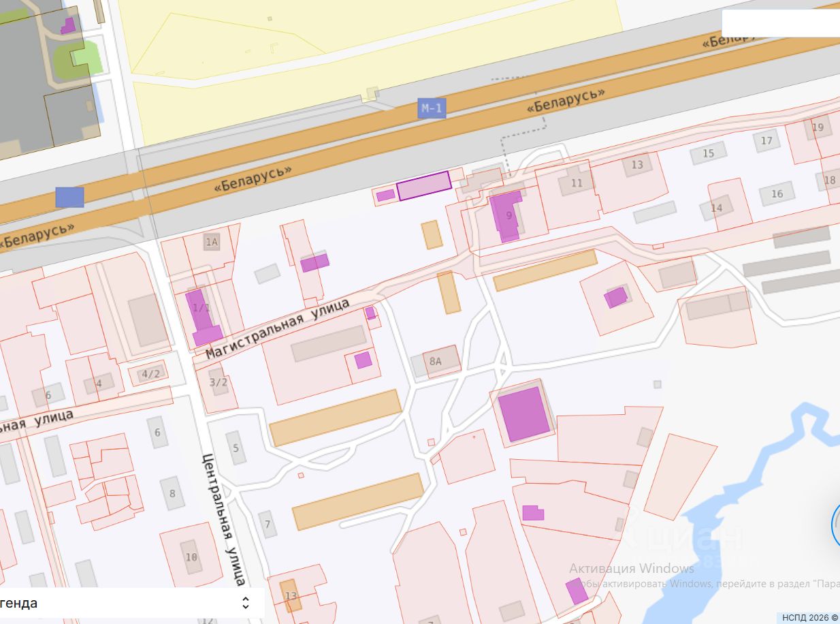Select building labeled 4/2
Viewport: 840px width, 624px height.
tap(150, 373)
